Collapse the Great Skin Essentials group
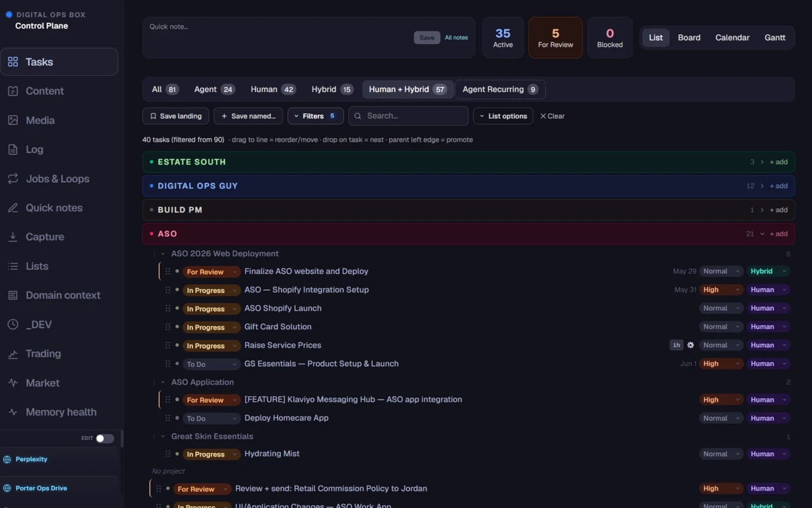The height and width of the screenshot is (508, 812). (x=163, y=436)
